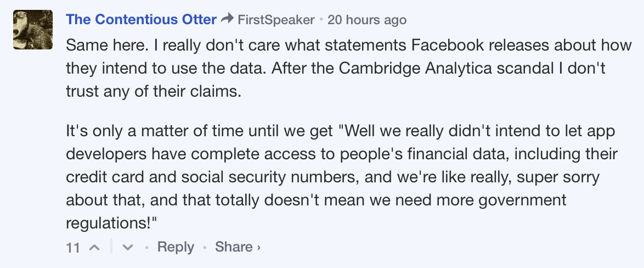Click the vote count showing 11
This screenshot has height=268, width=644.
(73, 248)
